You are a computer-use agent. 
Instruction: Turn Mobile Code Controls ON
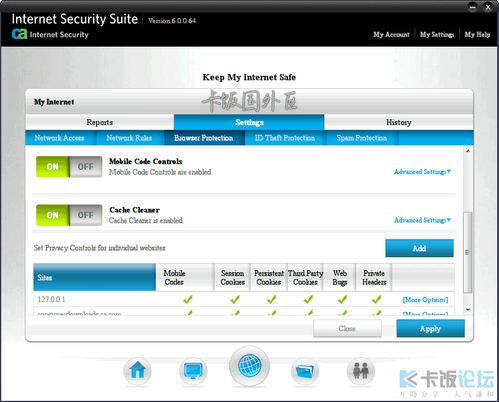53,167
